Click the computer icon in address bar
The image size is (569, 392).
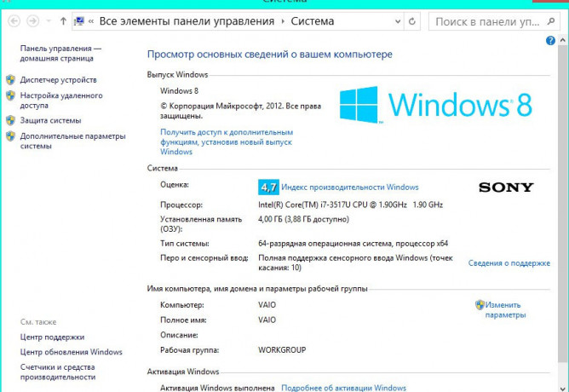[x=79, y=21]
